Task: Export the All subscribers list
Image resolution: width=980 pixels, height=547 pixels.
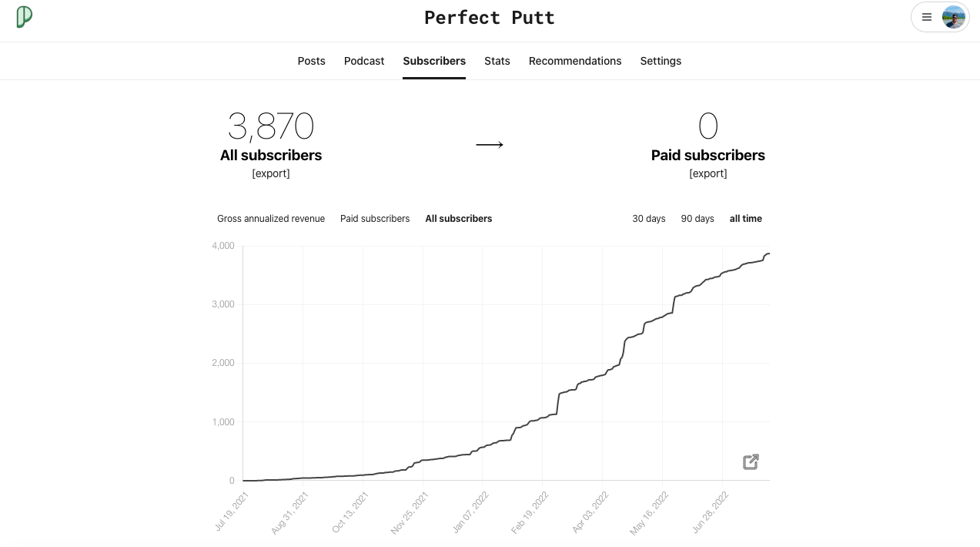Action: 271,173
